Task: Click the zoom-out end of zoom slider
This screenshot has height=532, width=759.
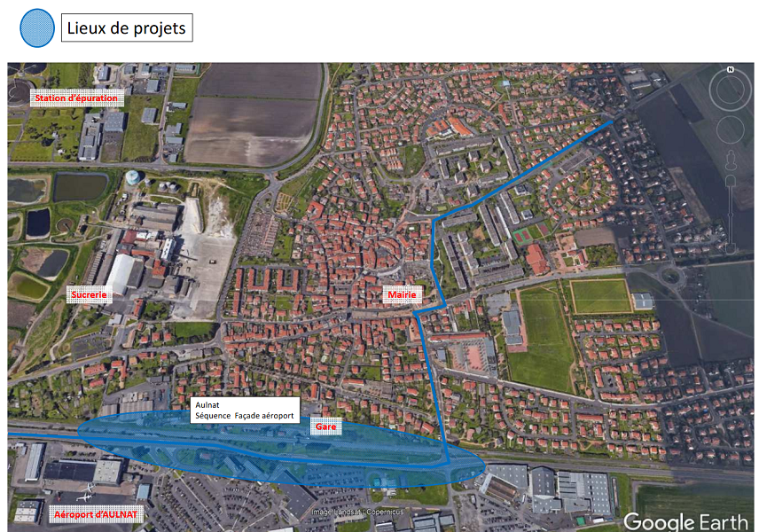Action: coord(731,249)
